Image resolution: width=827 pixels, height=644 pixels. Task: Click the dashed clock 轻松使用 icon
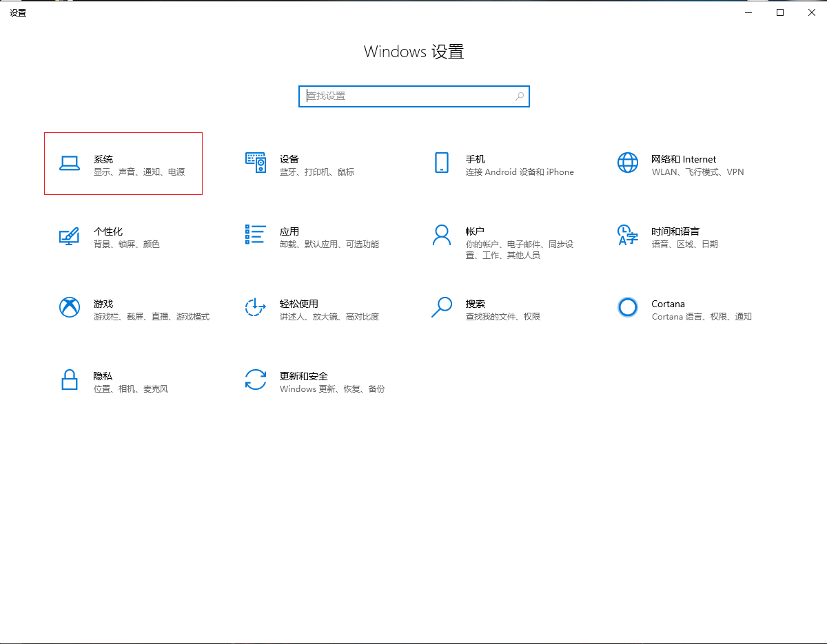pyautogui.click(x=256, y=307)
